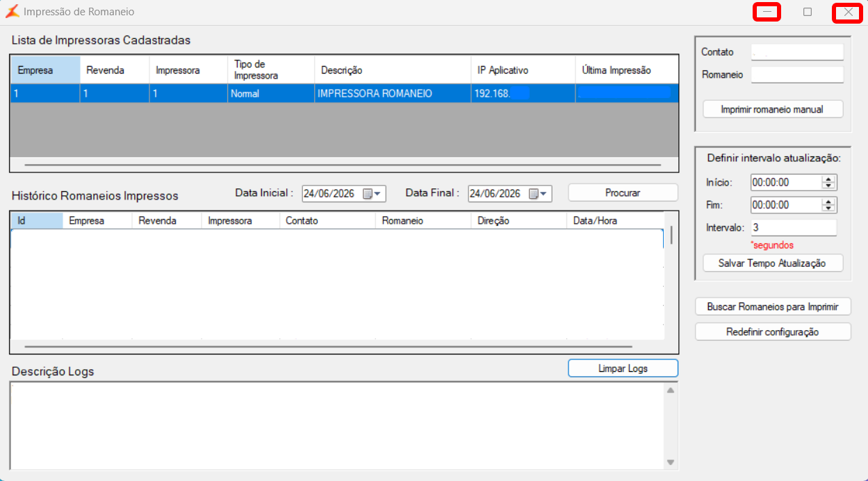The height and width of the screenshot is (481, 868).
Task: Decrease Início time with down arrow
Action: click(x=828, y=186)
